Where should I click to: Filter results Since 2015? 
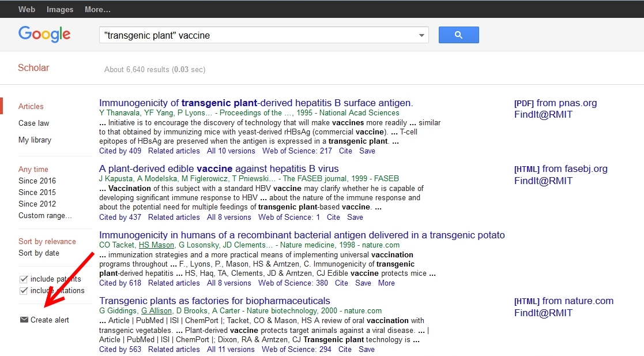[37, 192]
